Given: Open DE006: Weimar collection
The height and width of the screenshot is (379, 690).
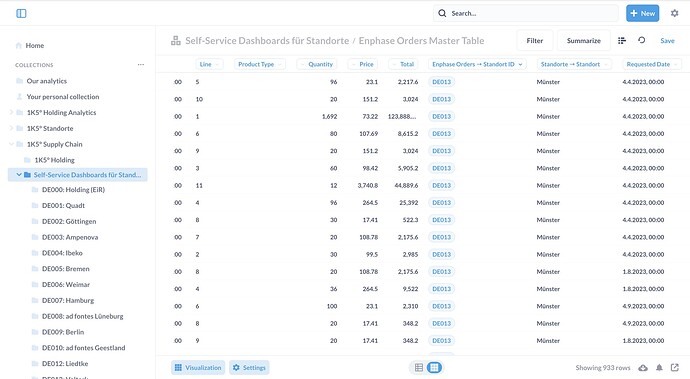Looking at the screenshot, I should point(66,285).
